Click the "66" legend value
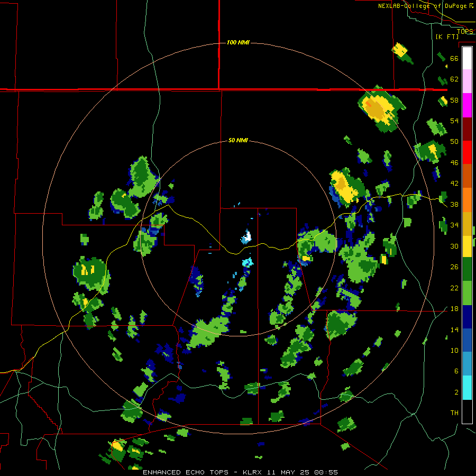 pyautogui.click(x=454, y=59)
